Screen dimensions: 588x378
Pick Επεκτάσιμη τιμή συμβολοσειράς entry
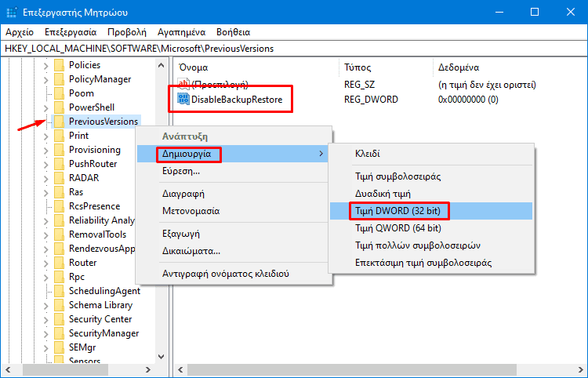click(x=431, y=263)
